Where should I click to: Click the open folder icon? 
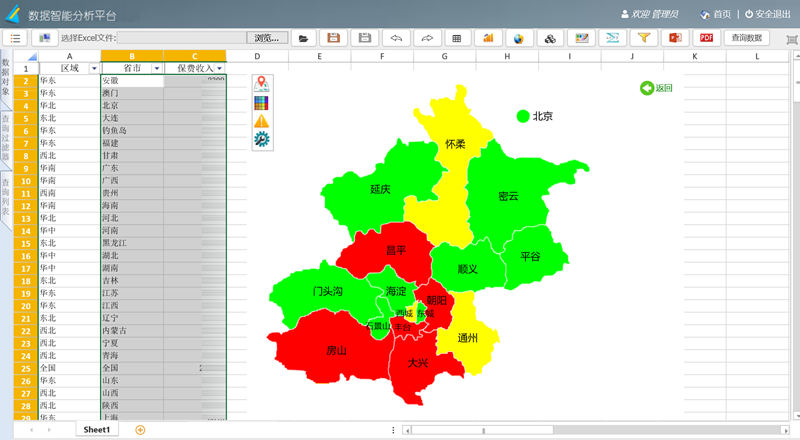pyautogui.click(x=303, y=38)
